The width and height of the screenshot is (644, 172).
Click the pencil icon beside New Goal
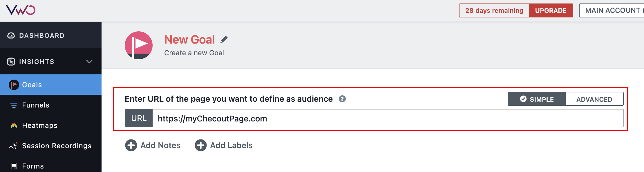tap(224, 40)
